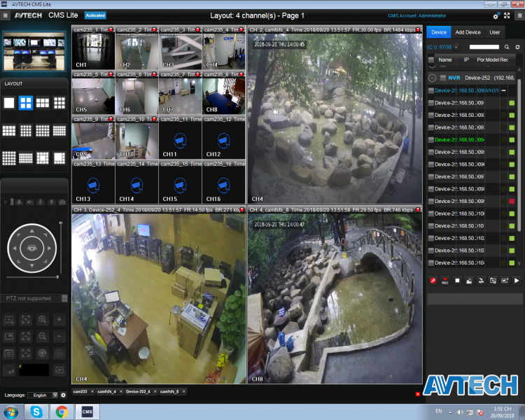Viewport: 525px width, 420px height.
Task: Check the NVR Device-252 checkbox
Action: pyautogui.click(x=442, y=78)
